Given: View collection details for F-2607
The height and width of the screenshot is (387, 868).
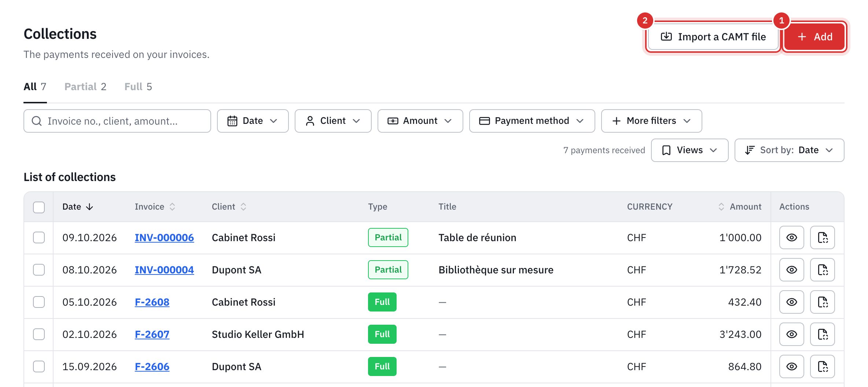Looking at the screenshot, I should point(791,334).
